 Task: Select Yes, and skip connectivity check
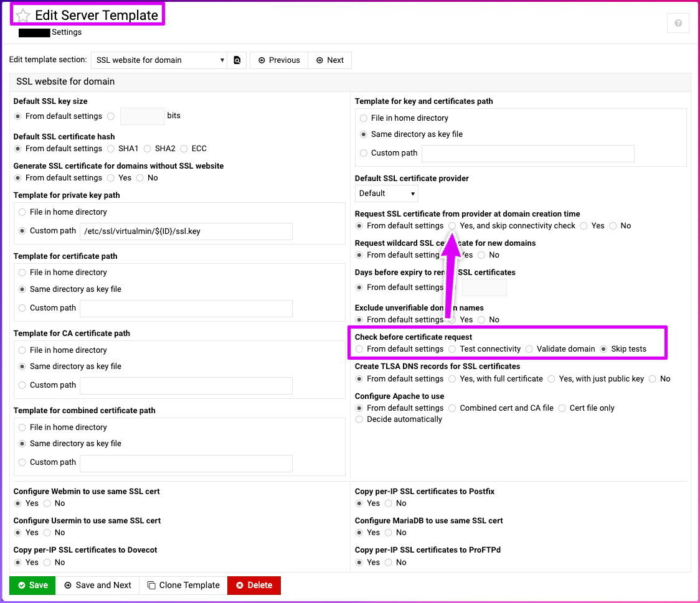click(453, 226)
